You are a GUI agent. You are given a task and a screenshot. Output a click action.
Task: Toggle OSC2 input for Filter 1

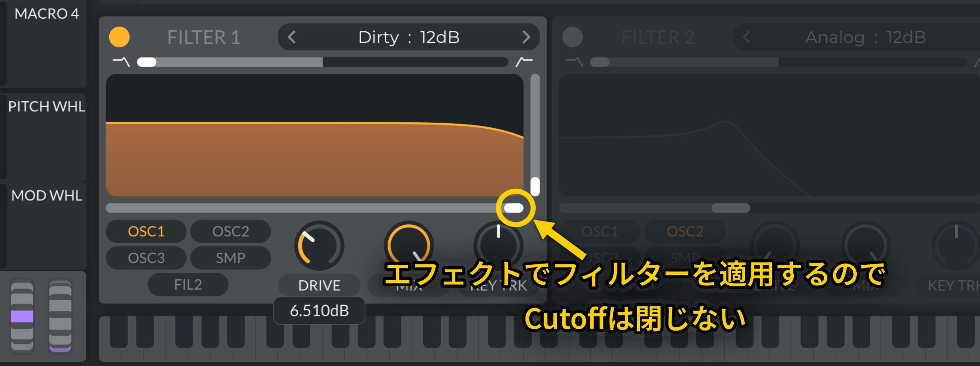pyautogui.click(x=231, y=231)
